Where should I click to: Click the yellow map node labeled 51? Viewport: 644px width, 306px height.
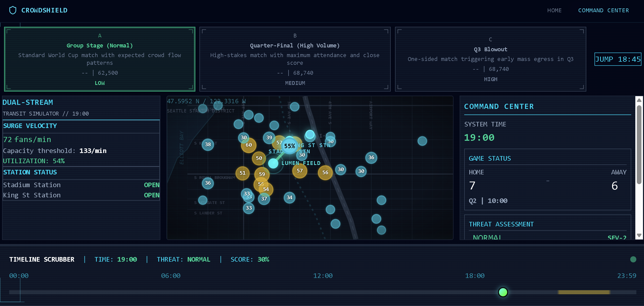point(242,173)
